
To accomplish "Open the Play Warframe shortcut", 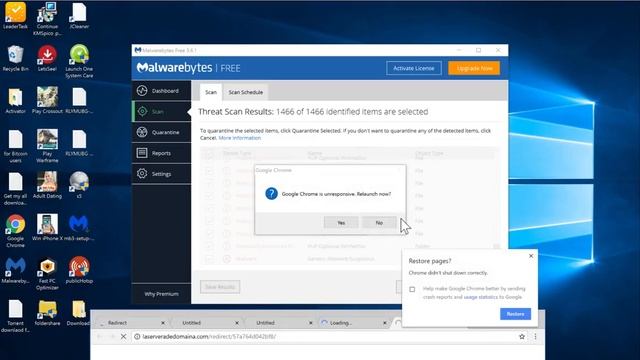I will pyautogui.click(x=47, y=146).
